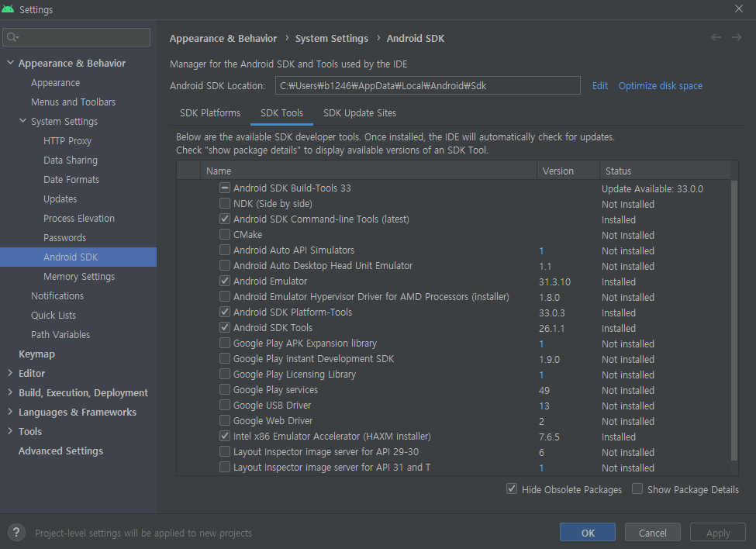Open Data Sharing settings
This screenshot has width=756, height=549.
point(71,160)
